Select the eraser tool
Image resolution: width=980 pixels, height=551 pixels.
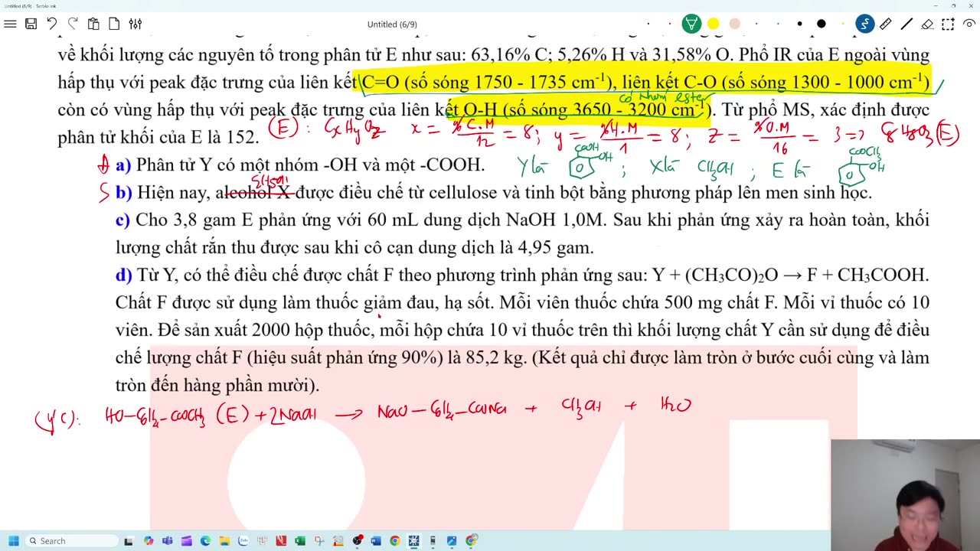927,24
